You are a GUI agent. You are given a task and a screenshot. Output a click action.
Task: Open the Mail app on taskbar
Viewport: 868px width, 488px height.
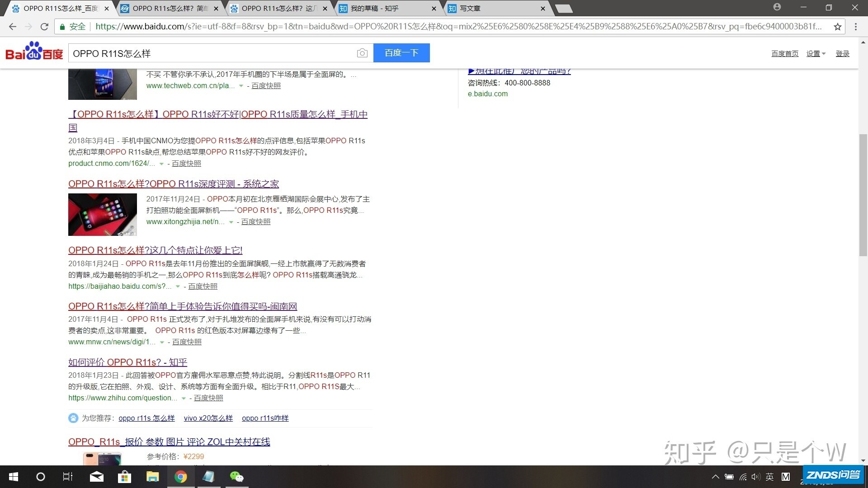click(97, 477)
